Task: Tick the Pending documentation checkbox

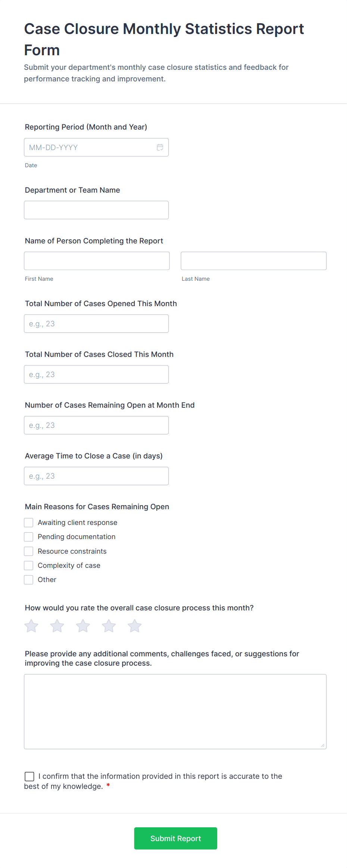Action: [29, 537]
